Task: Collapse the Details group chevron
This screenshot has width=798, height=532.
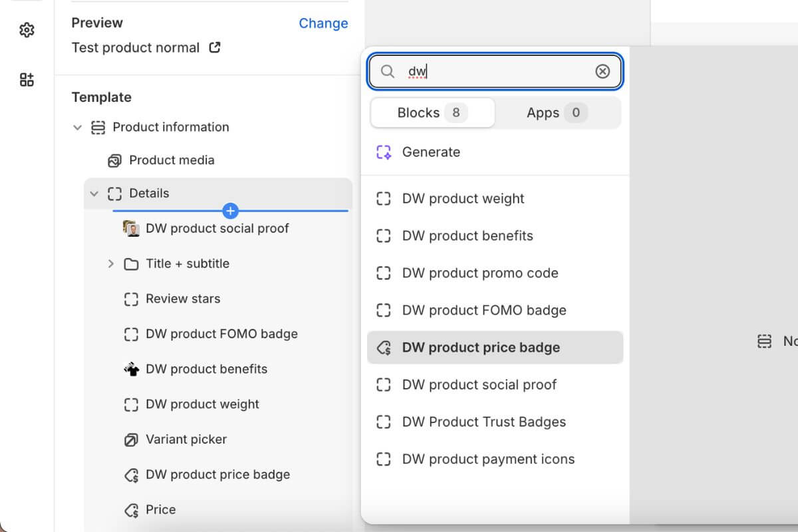Action: point(94,194)
